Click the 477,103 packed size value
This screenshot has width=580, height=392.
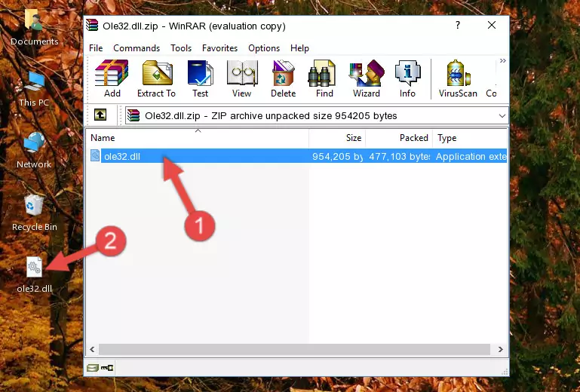[x=400, y=157]
